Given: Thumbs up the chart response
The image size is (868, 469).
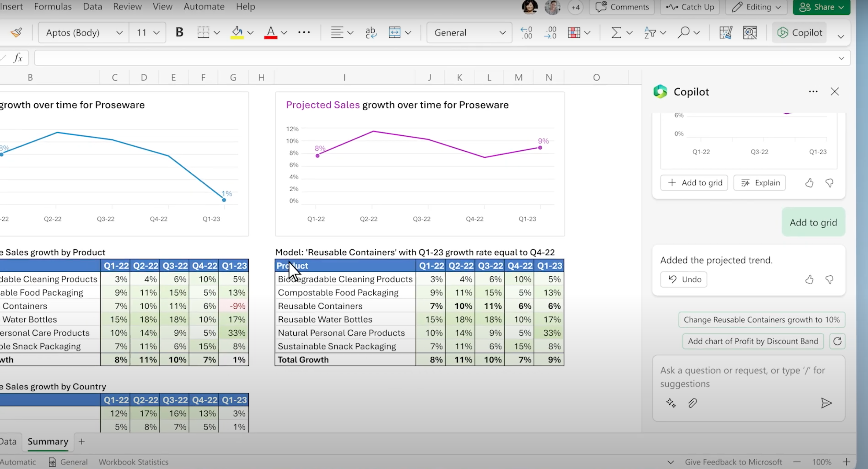Looking at the screenshot, I should click(x=809, y=183).
